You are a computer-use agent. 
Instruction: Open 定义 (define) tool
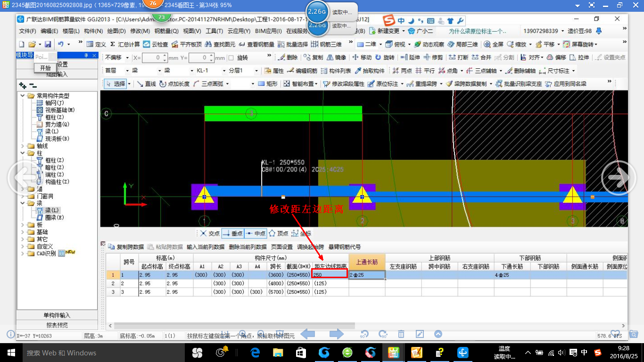(97, 44)
